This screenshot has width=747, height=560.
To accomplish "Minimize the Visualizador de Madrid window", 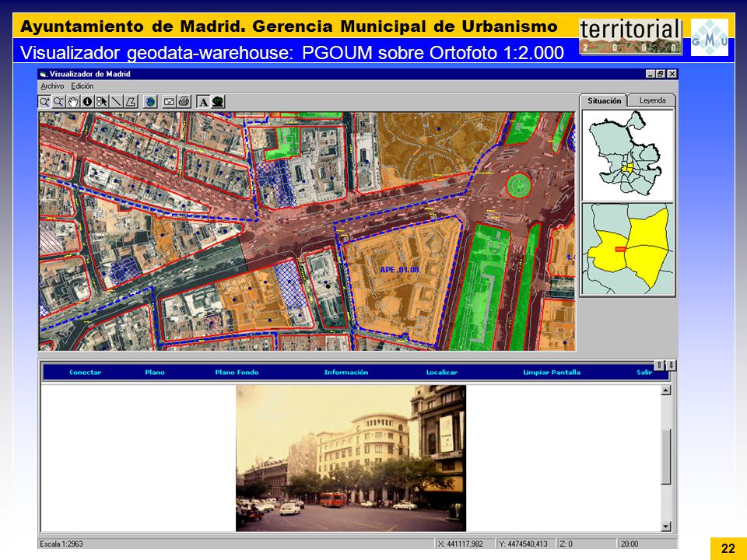I will (651, 74).
